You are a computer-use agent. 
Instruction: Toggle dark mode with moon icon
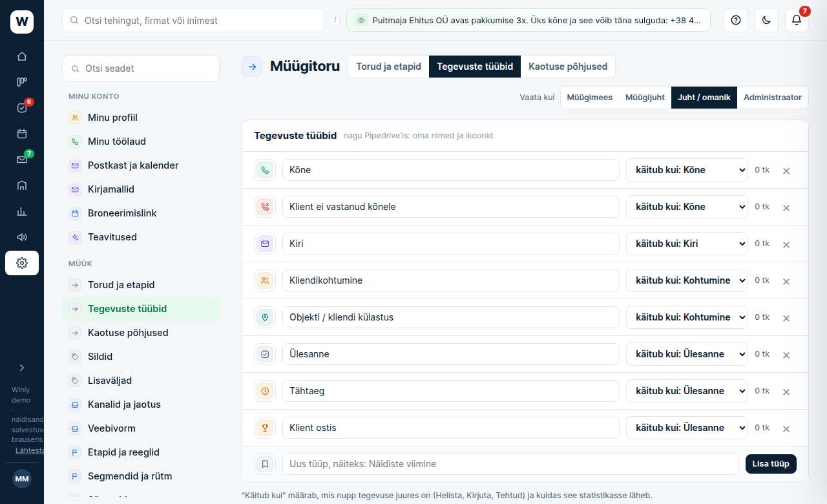tap(766, 20)
